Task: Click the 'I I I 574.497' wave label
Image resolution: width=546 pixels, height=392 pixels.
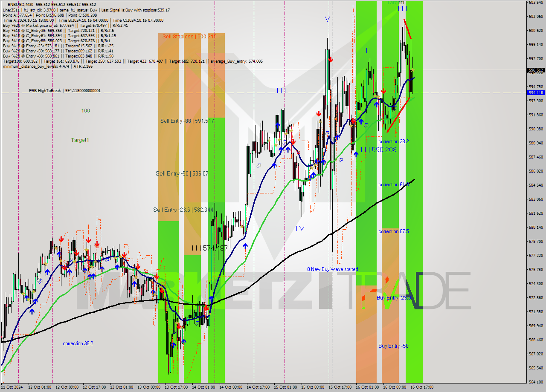Action: point(209,248)
